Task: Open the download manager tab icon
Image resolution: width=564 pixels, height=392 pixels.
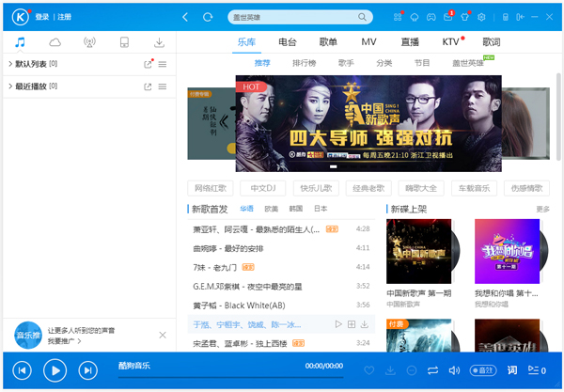Action: [x=159, y=42]
